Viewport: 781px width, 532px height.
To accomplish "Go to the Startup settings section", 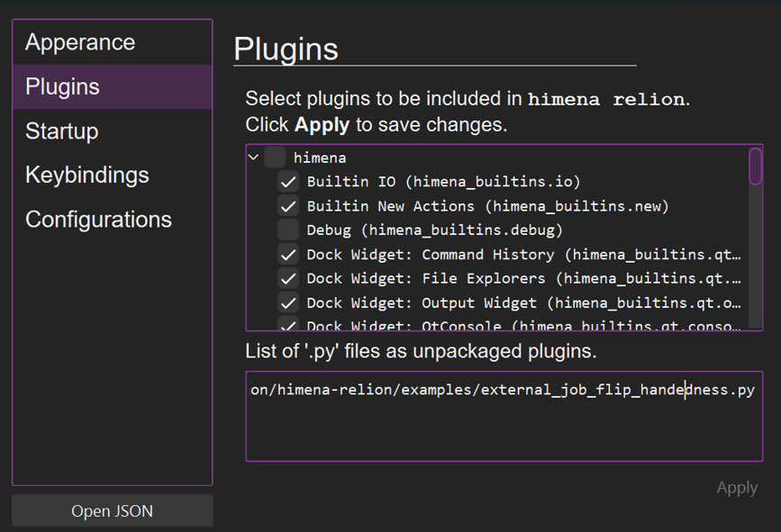I will coord(61,131).
